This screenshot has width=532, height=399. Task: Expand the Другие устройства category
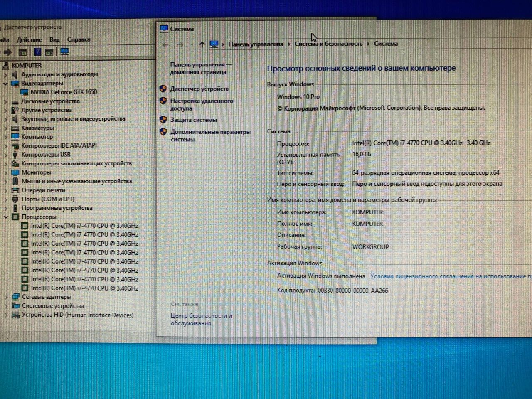(x=6, y=110)
